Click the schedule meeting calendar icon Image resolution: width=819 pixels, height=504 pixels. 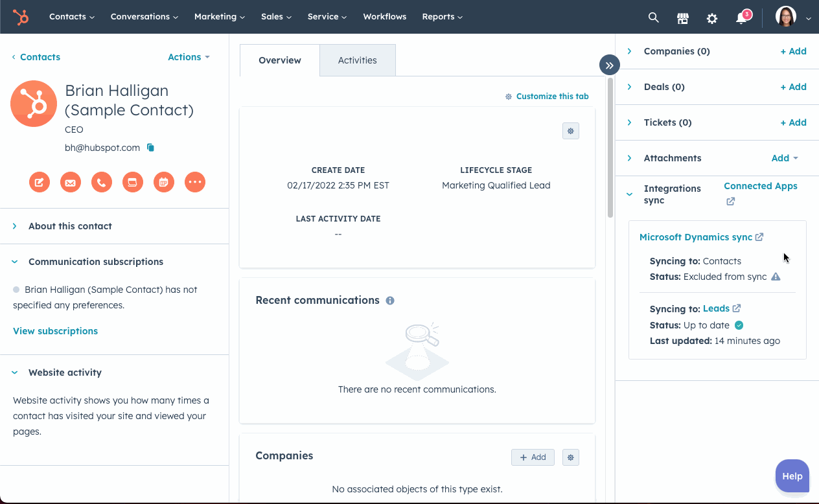coord(164,182)
